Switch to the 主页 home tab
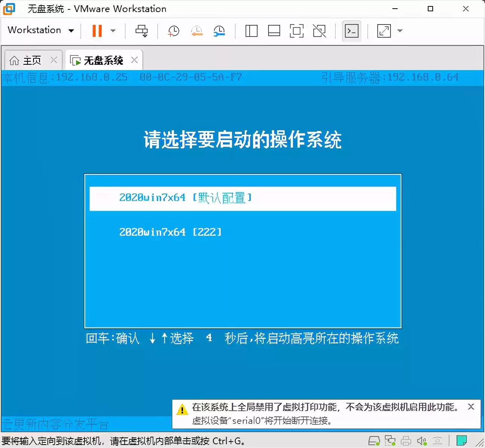Screen dimensions: 485x448 tap(29, 60)
